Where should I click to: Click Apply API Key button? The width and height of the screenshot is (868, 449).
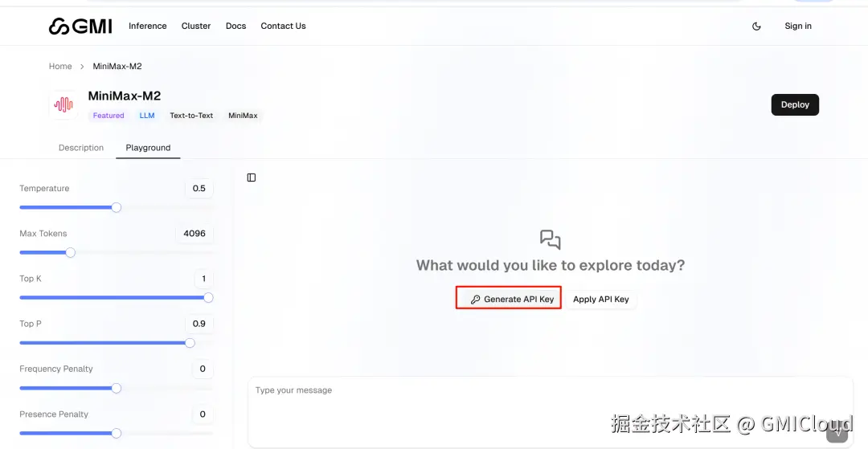tap(600, 299)
